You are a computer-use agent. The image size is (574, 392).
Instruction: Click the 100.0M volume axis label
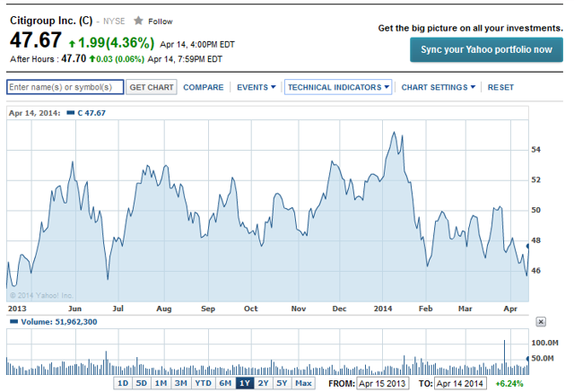(544, 343)
